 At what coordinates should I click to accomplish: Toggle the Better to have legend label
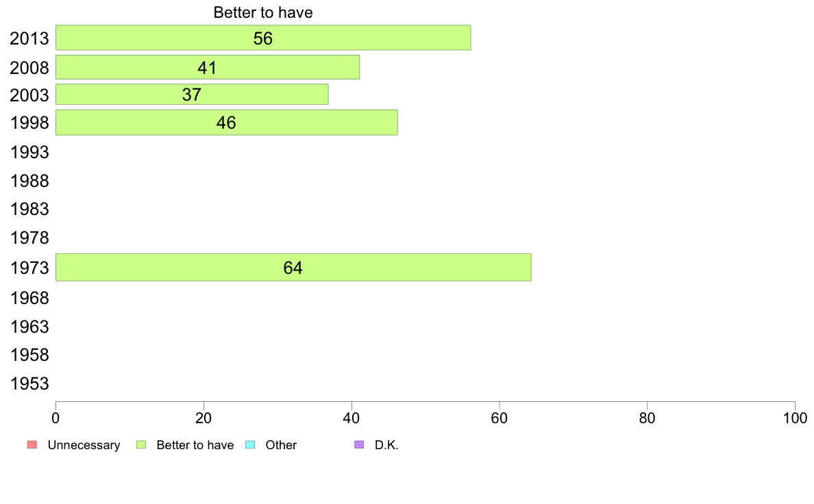(x=195, y=445)
